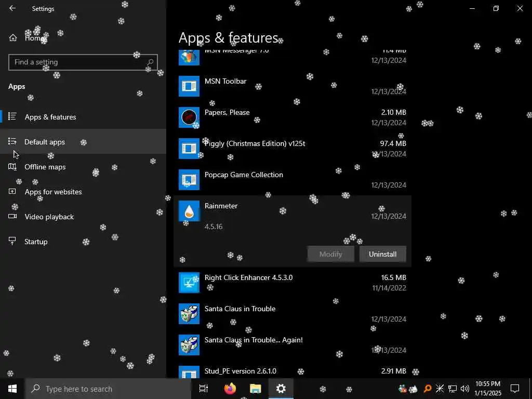Launch Firefox from the taskbar
The width and height of the screenshot is (532, 399).
[x=230, y=389]
